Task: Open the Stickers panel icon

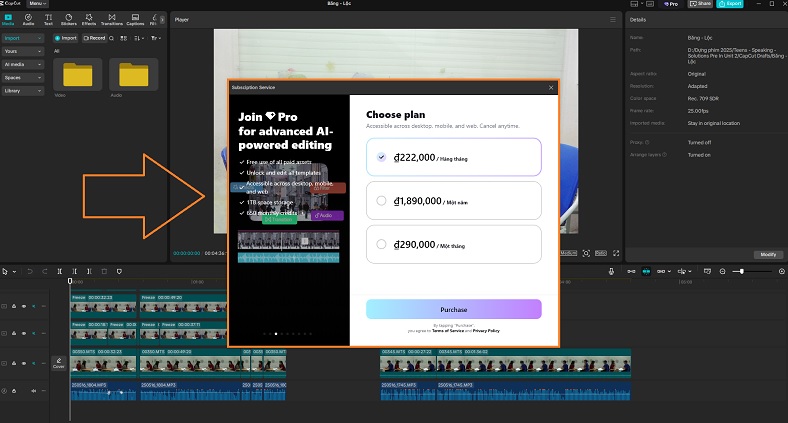Action: [69, 19]
